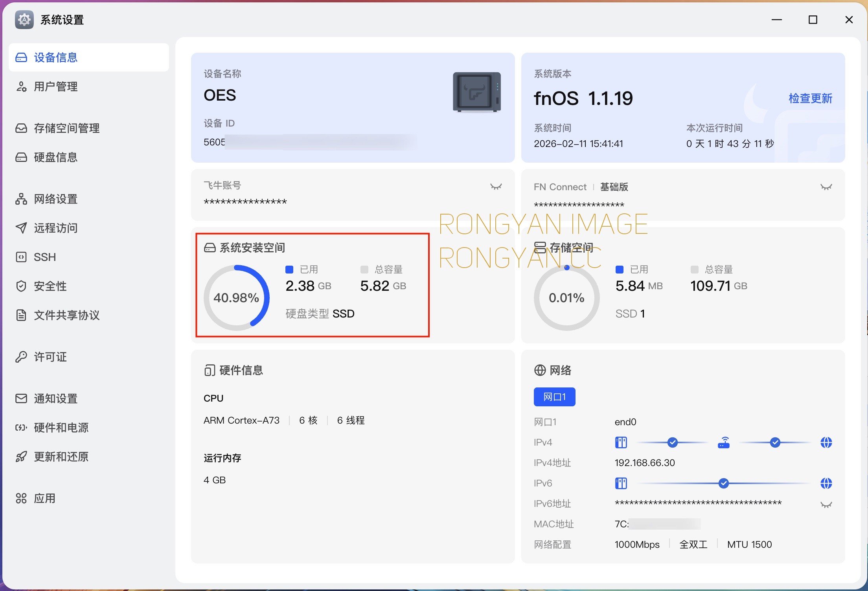Click the 硬件信息 device icon
Screen dimensions: 868x591
210,370
